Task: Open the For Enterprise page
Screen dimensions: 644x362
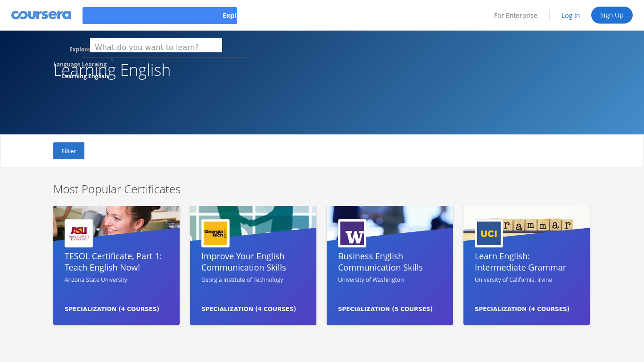Action: click(515, 15)
